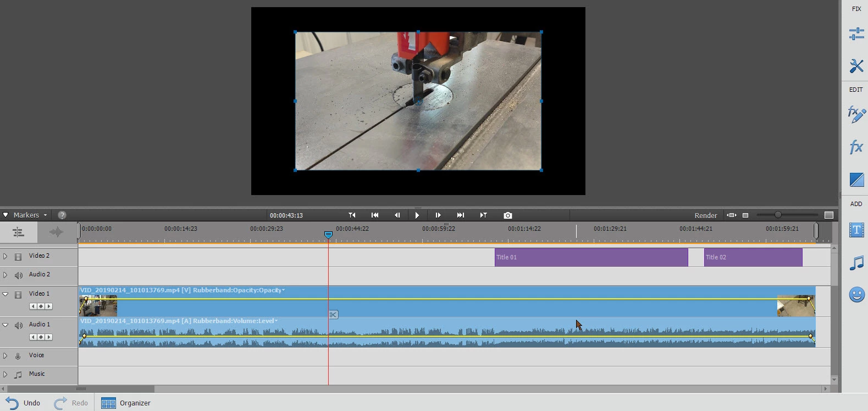Open the Titles & Text T icon
The image size is (868, 411).
pyautogui.click(x=856, y=230)
